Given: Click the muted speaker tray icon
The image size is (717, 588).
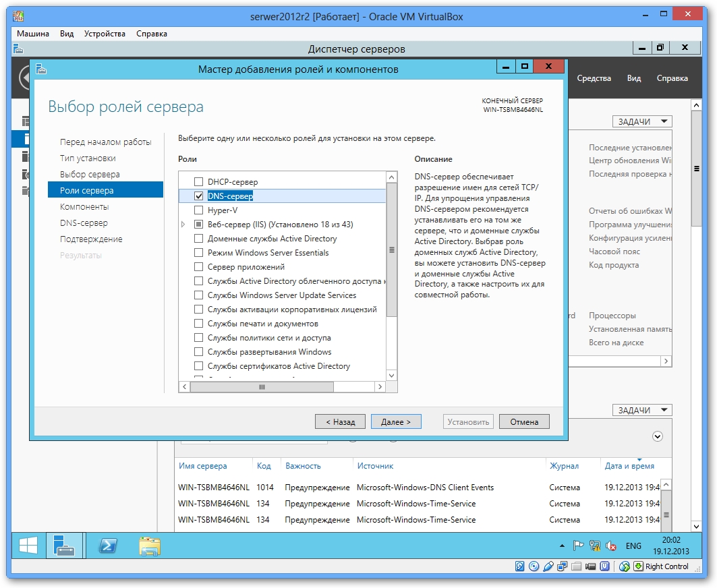Looking at the screenshot, I should click(611, 546).
